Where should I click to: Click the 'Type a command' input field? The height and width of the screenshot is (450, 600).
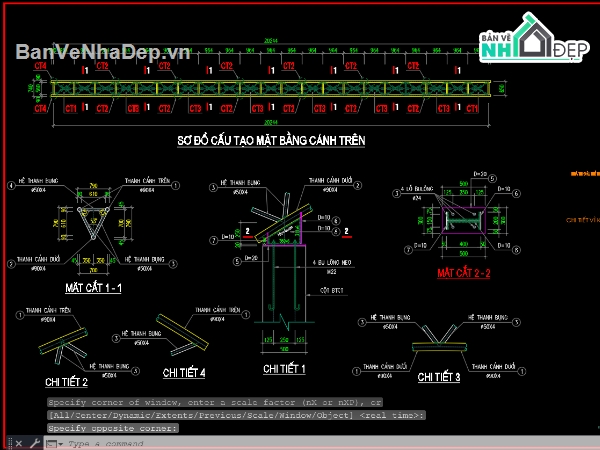click(331, 444)
